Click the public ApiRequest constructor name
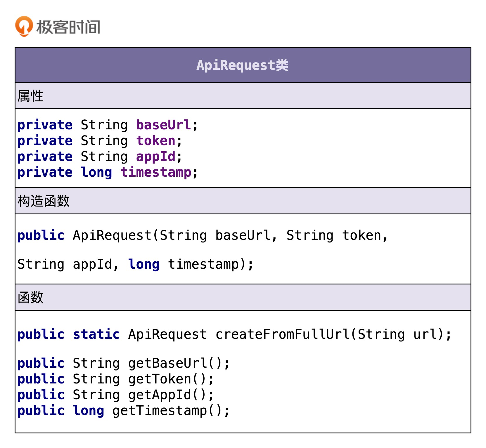Screen dimensions: 486x448 pyautogui.click(x=112, y=235)
